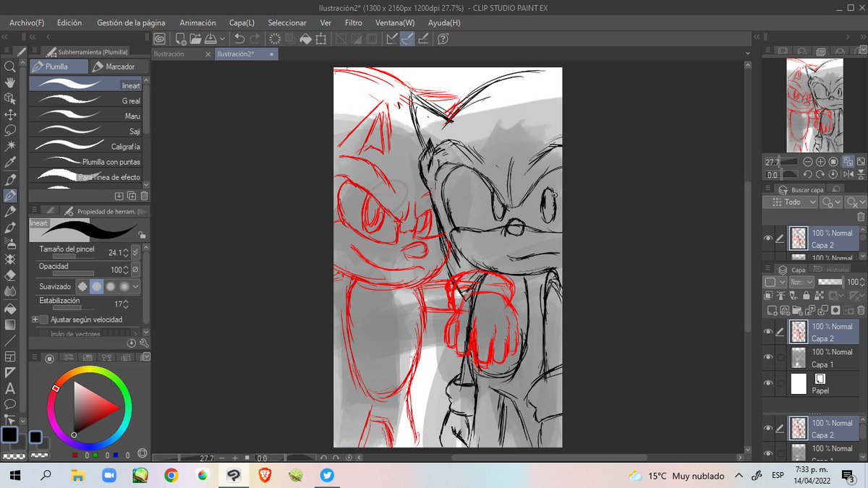Viewport: 868px width, 488px height.
Task: Switch to the Ilustración canvas tab
Action: (x=183, y=54)
